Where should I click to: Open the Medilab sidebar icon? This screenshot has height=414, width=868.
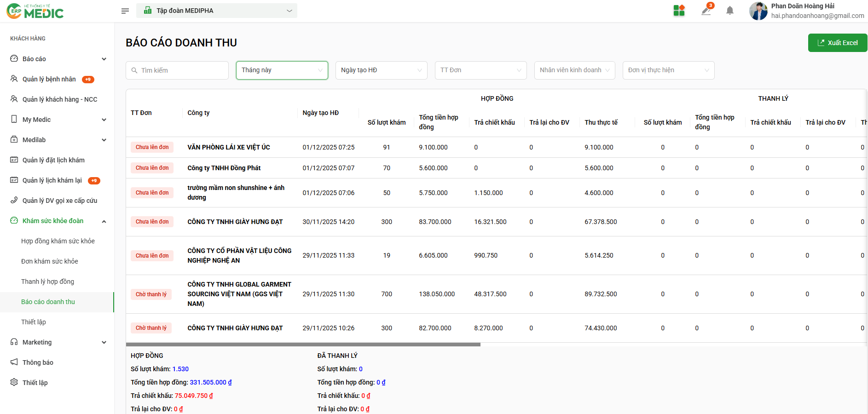[x=14, y=140]
